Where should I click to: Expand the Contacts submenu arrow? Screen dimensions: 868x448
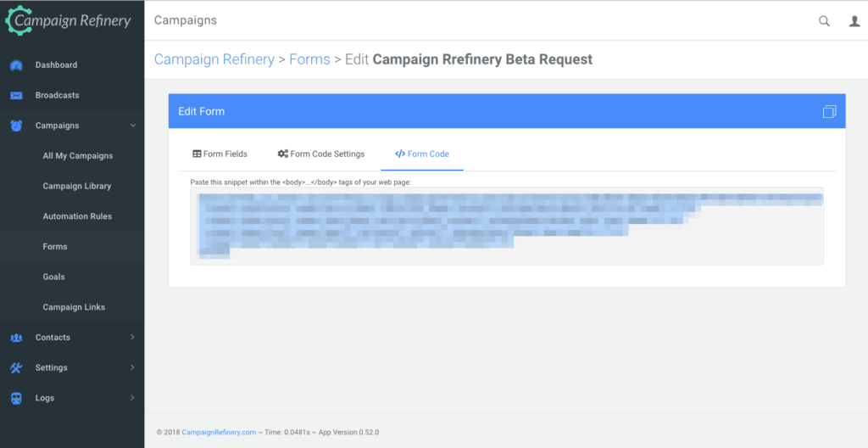tap(132, 337)
